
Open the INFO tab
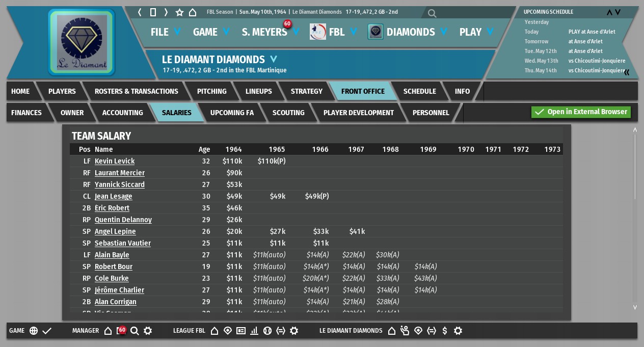coord(463,91)
